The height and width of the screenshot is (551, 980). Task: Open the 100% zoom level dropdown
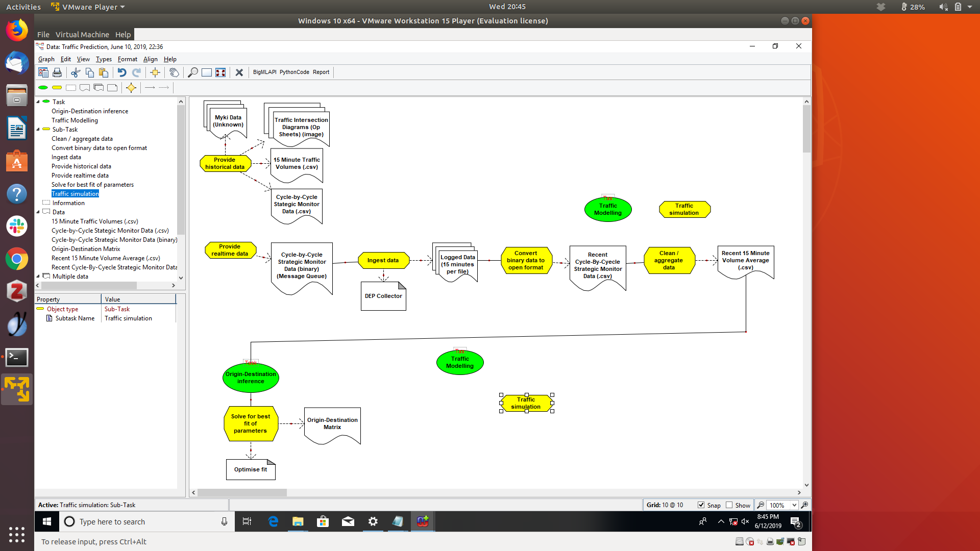(794, 505)
